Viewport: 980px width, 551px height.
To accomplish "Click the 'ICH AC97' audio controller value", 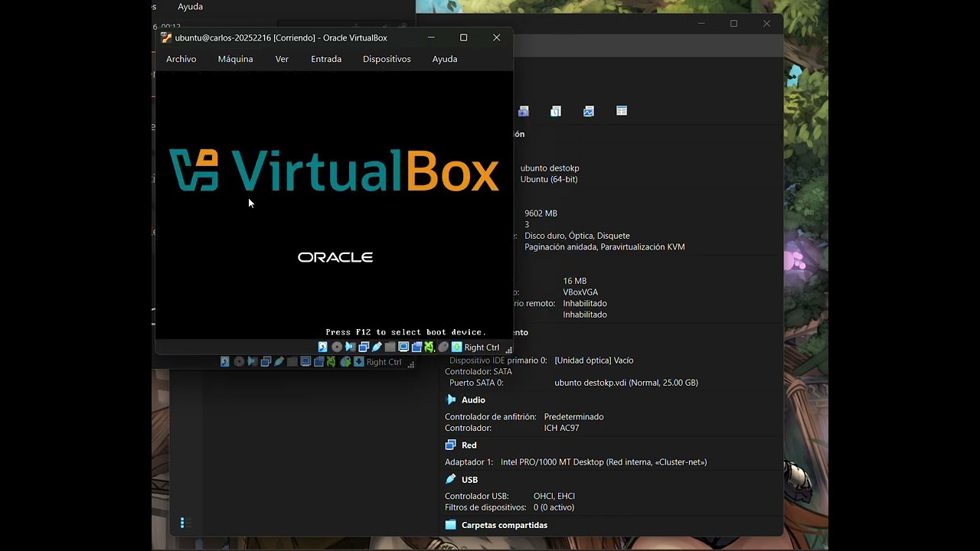I will pyautogui.click(x=562, y=428).
